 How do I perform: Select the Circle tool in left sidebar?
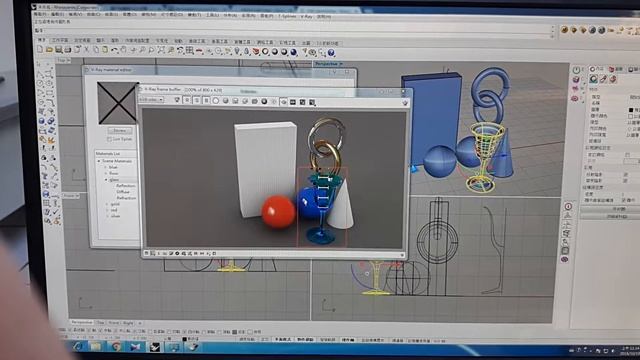pos(40,83)
